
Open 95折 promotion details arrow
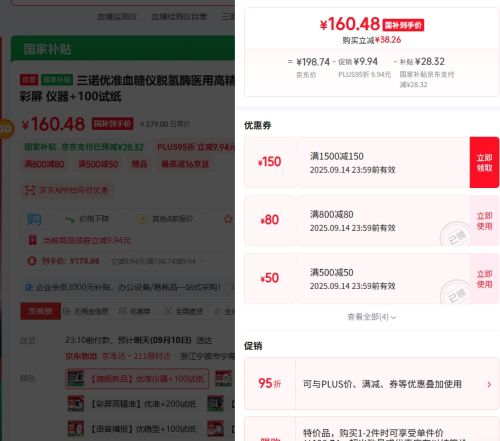coord(489,384)
